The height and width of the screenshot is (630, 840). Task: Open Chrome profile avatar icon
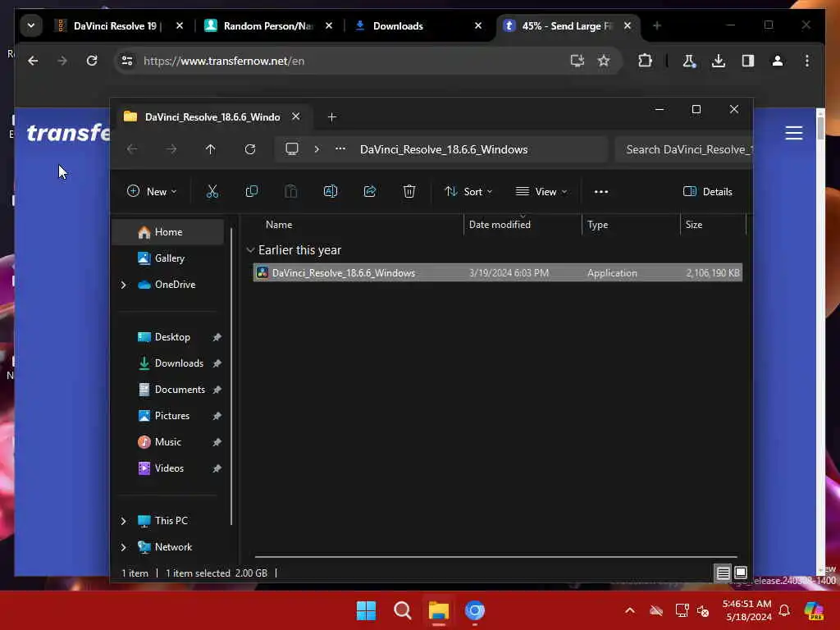[x=778, y=61]
